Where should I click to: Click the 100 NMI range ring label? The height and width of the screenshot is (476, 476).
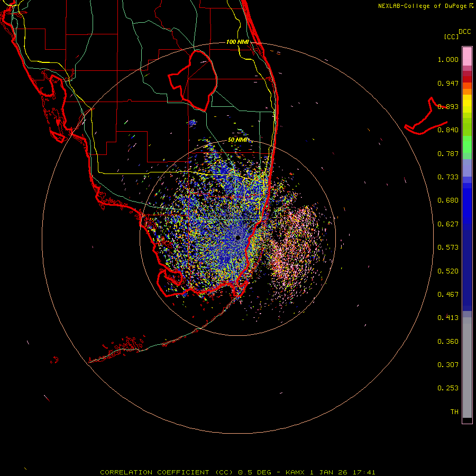[237, 42]
